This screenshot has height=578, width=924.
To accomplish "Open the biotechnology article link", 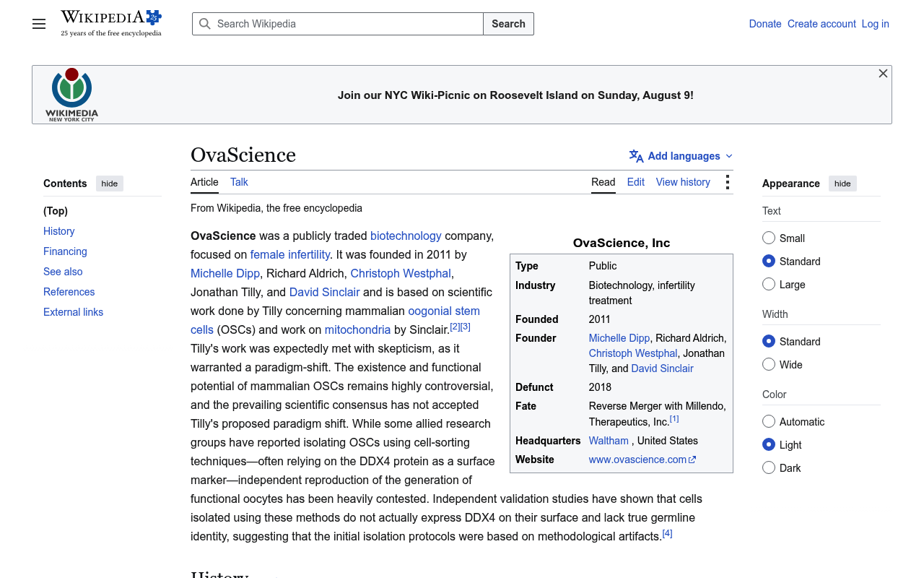I will tap(406, 236).
